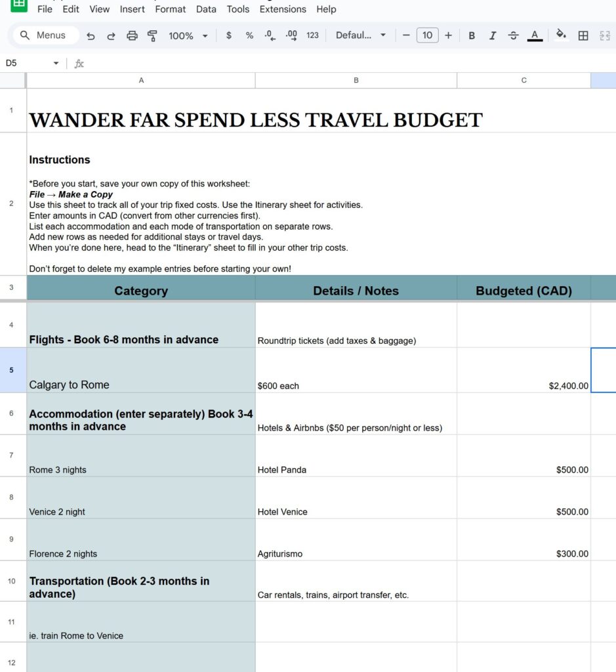The width and height of the screenshot is (616, 672).
Task: Click the redo arrow icon
Action: 111,35
